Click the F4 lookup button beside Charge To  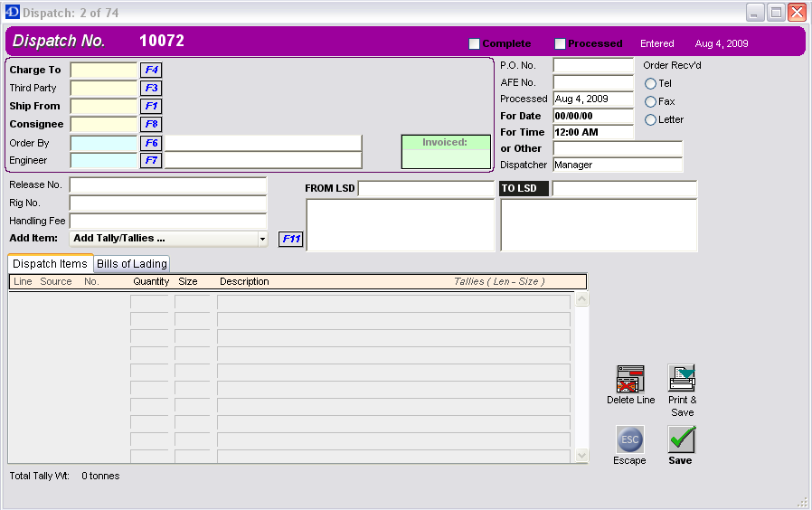151,70
